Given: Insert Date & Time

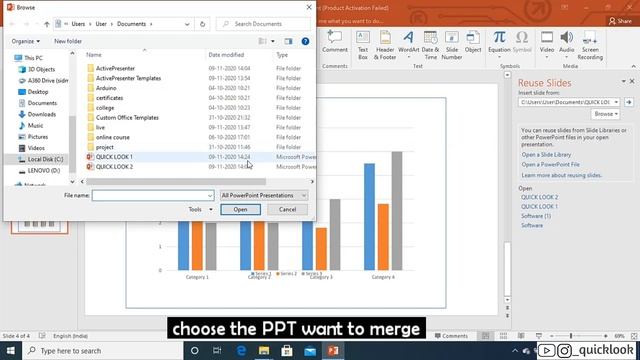Looking at the screenshot, I should pos(430,45).
